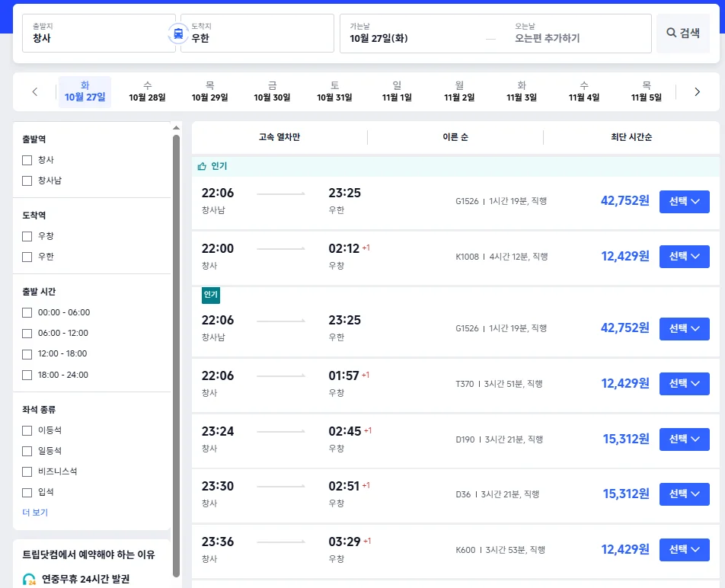Enable 06:00 - 12:00 departure time filter
The height and width of the screenshot is (588, 725).
tap(27, 334)
